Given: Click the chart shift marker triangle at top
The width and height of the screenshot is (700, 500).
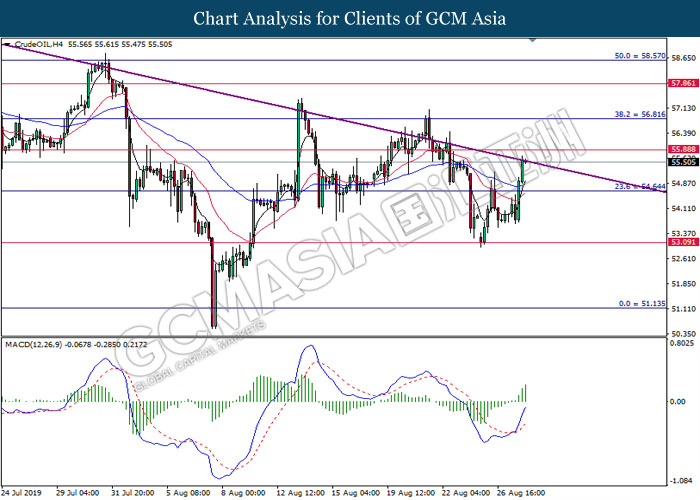Looking at the screenshot, I should click(532, 40).
